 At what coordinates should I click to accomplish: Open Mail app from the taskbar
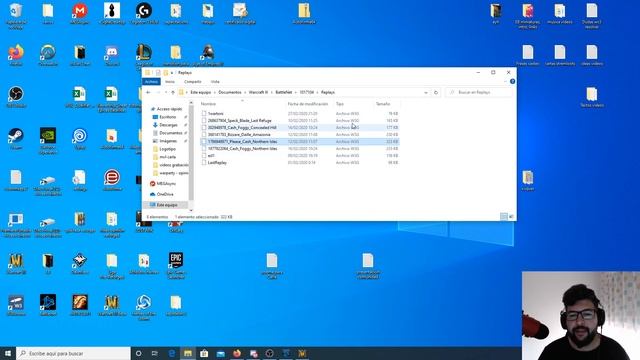point(220,353)
